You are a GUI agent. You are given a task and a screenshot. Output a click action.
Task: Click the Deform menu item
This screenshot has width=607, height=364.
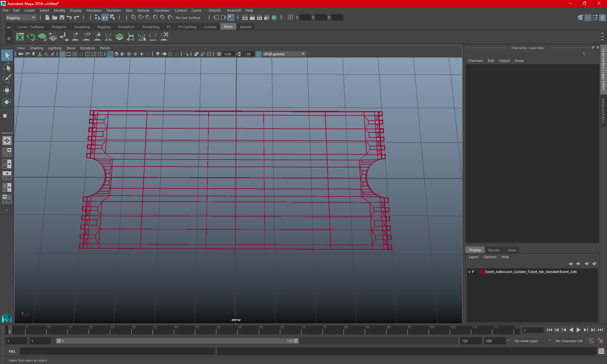(142, 10)
